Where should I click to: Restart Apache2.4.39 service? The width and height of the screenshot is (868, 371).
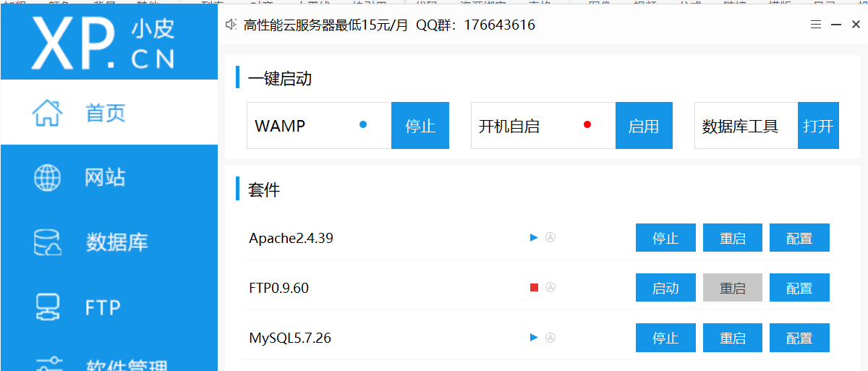pos(733,238)
